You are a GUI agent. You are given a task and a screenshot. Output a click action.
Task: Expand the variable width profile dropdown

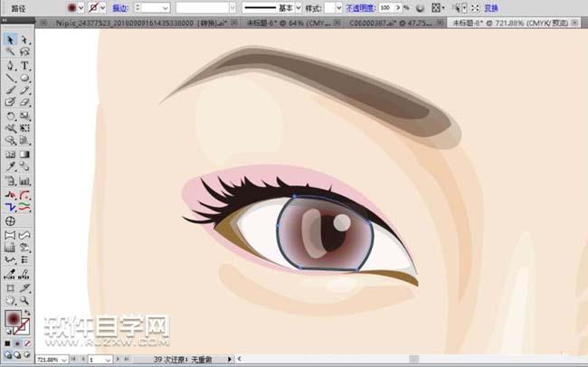point(232,8)
